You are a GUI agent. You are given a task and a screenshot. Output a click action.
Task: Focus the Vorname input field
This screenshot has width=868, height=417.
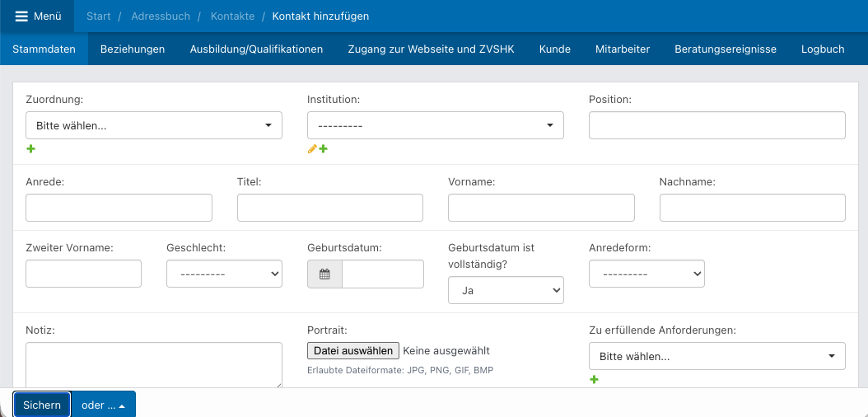[x=541, y=208]
